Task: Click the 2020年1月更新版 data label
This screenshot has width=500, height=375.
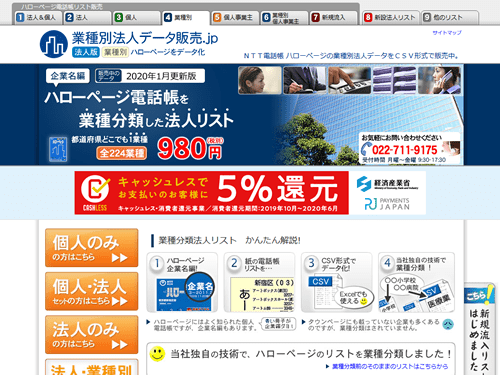Action: click(x=150, y=76)
